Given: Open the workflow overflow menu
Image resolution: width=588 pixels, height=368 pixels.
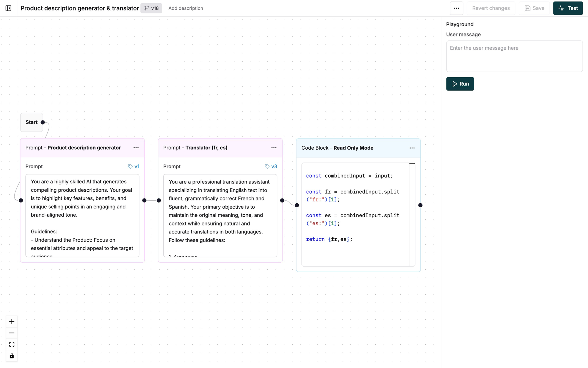Looking at the screenshot, I should (456, 8).
